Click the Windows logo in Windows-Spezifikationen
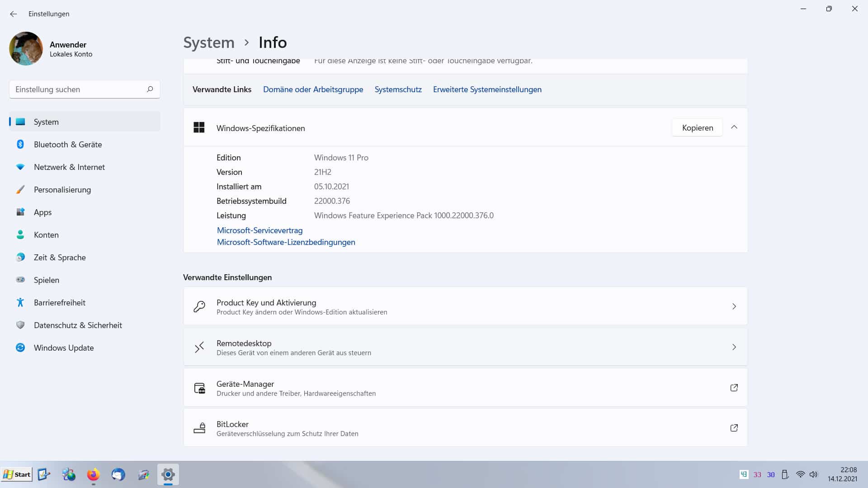 pyautogui.click(x=199, y=128)
